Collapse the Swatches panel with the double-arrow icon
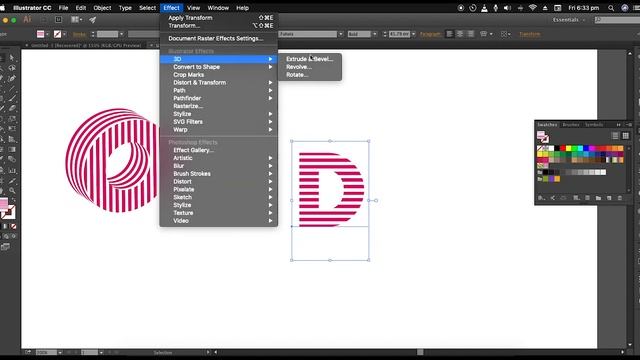The width and height of the screenshot is (640, 360). [618, 124]
